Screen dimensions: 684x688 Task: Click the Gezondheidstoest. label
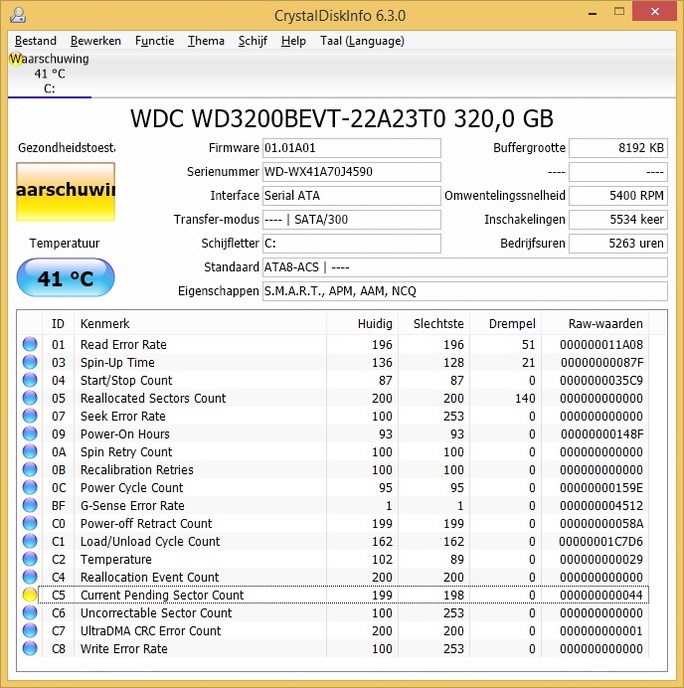tap(67, 148)
